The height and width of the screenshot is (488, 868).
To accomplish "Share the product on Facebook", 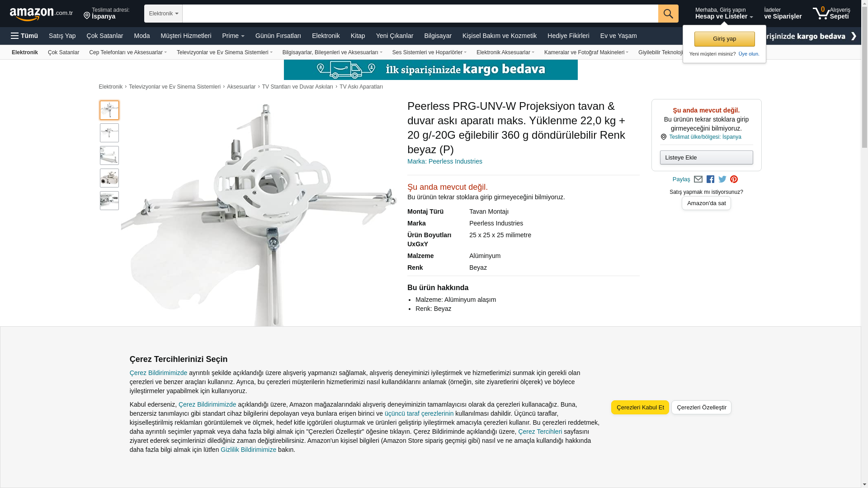I will point(710,179).
